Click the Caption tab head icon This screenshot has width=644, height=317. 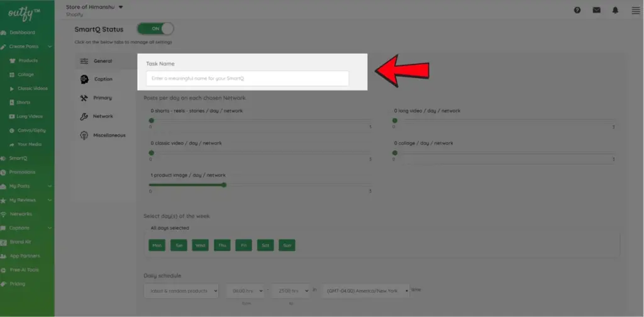[x=84, y=79]
